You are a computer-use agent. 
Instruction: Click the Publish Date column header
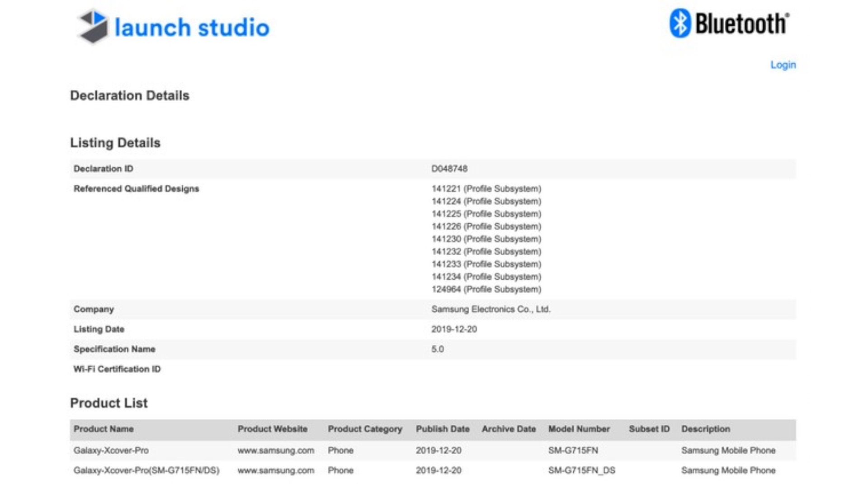coord(443,429)
